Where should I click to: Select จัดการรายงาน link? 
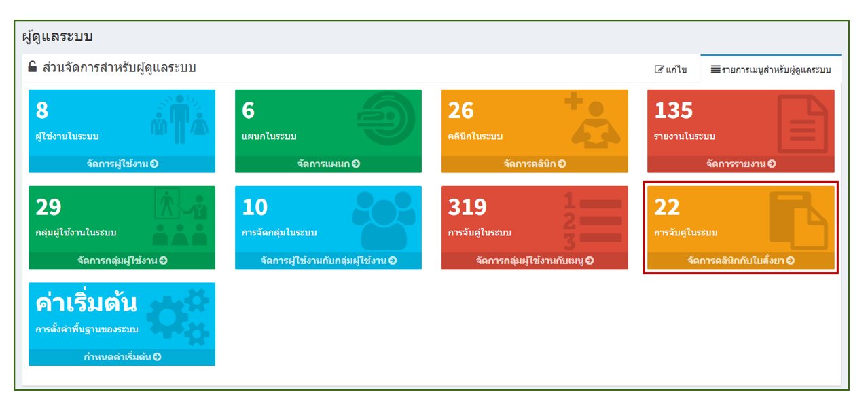pos(740,164)
